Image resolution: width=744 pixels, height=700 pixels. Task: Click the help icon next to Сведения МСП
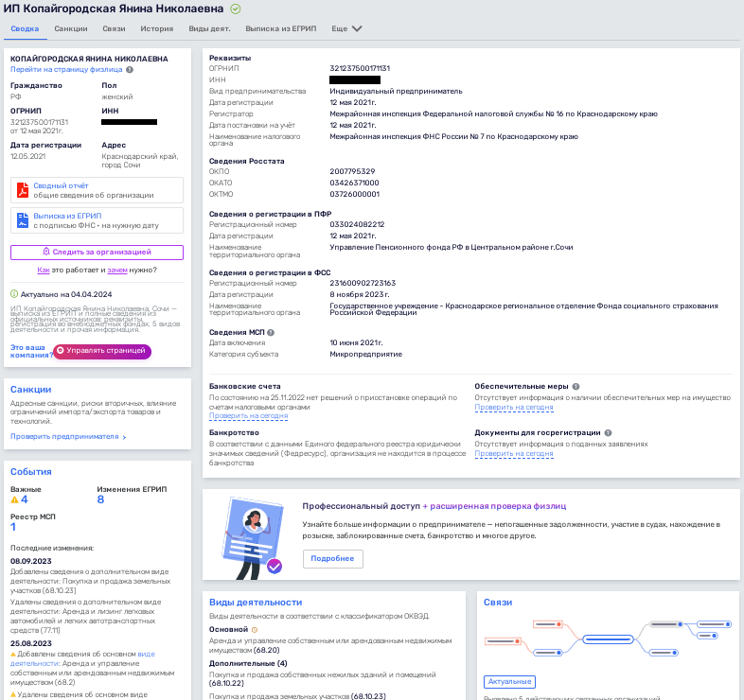click(x=271, y=332)
